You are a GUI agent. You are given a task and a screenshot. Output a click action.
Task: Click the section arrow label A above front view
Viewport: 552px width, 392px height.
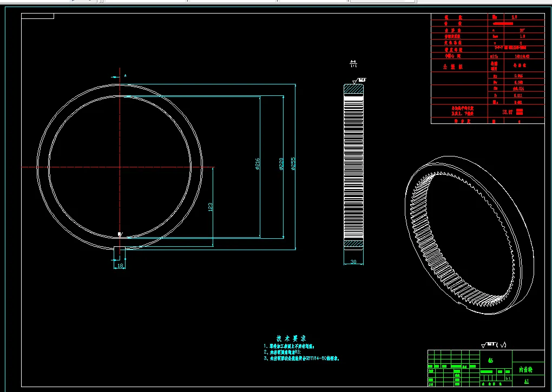[126, 75]
